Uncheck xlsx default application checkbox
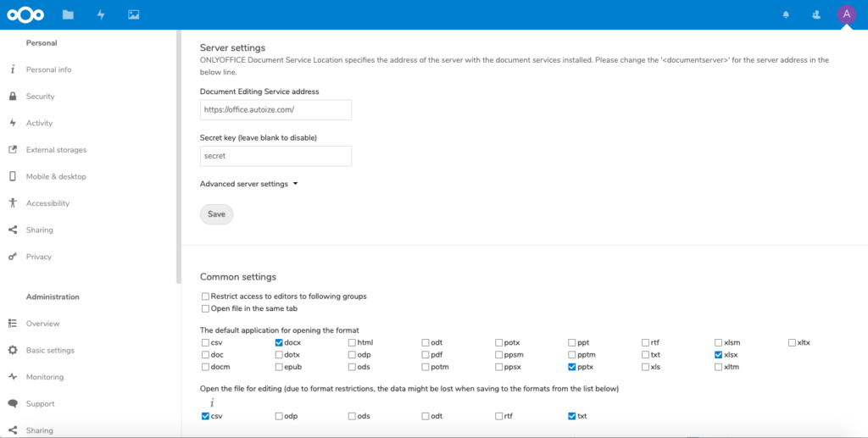Screen dimensions: 868x438 (719, 355)
